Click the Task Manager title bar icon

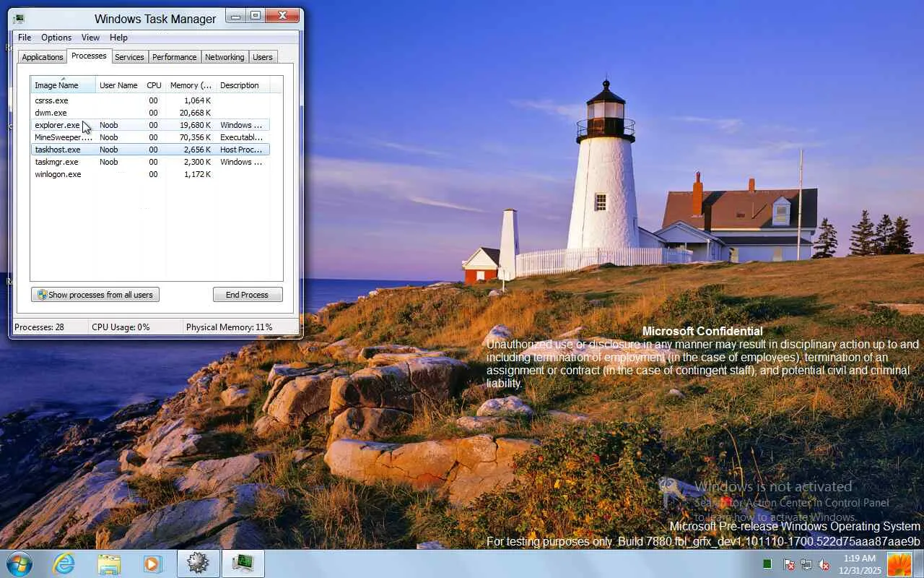pos(19,19)
